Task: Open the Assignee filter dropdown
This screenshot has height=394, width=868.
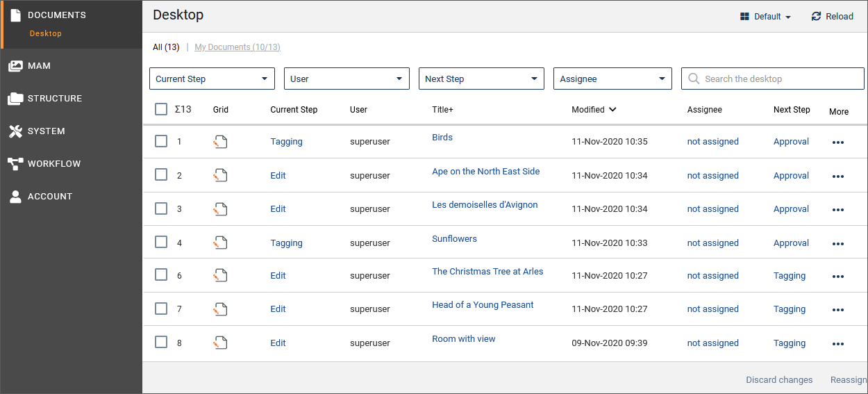Action: point(612,79)
